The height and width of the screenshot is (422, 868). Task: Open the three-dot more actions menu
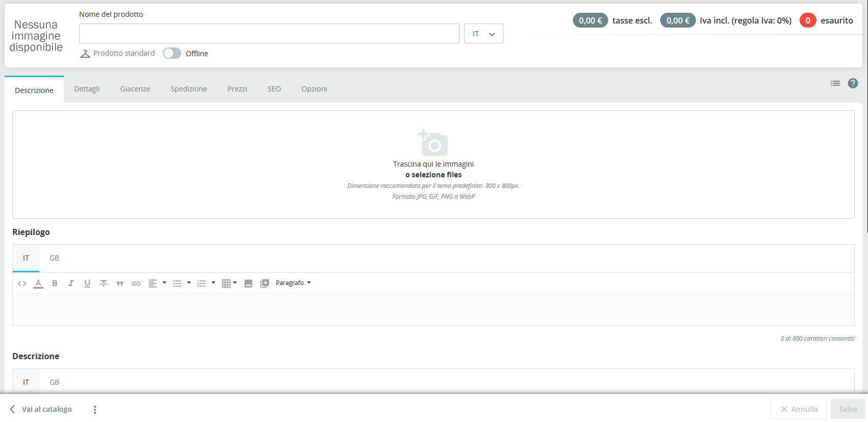point(95,409)
